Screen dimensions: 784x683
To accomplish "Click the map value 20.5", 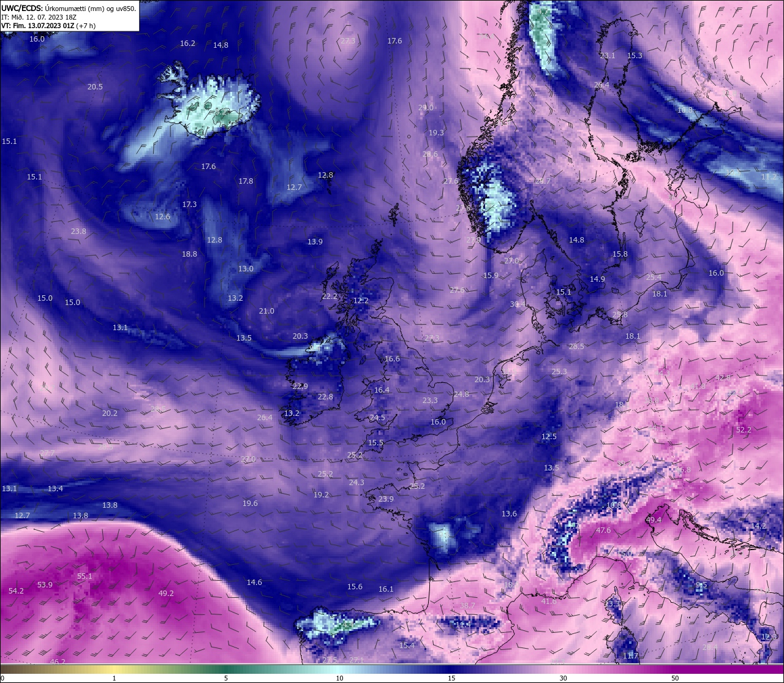I will [x=95, y=87].
